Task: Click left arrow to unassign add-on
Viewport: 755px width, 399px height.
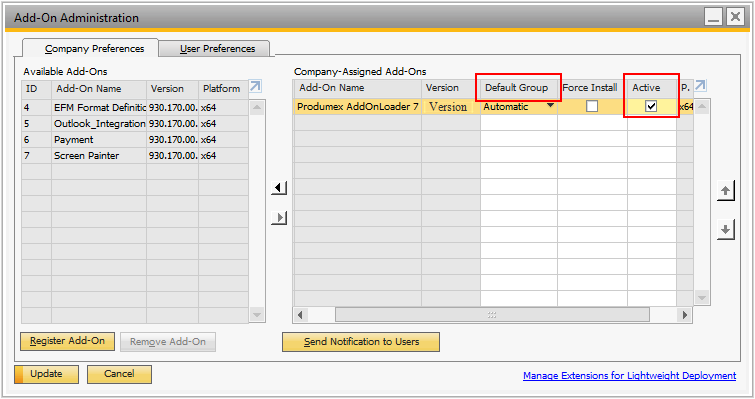Action: pyautogui.click(x=279, y=188)
